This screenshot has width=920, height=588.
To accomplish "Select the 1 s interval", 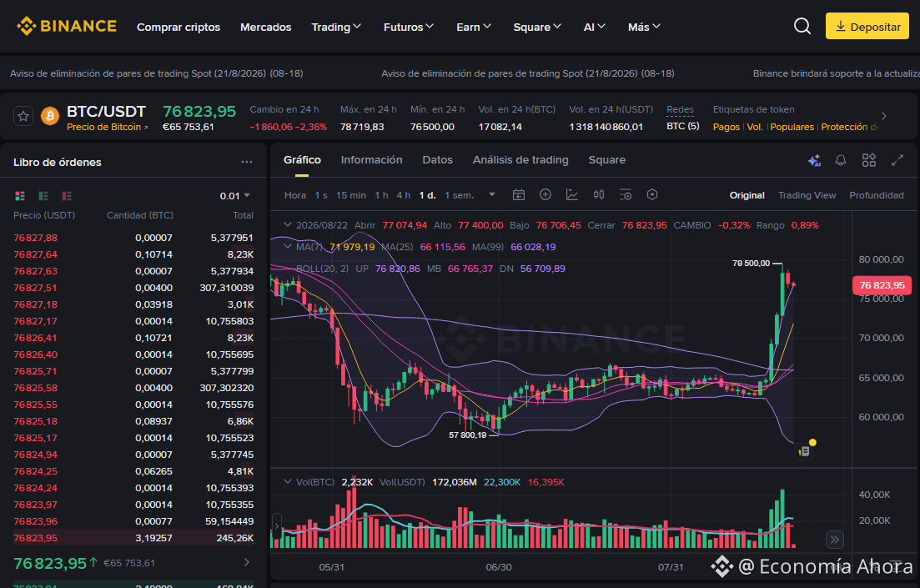I will pyautogui.click(x=321, y=195).
